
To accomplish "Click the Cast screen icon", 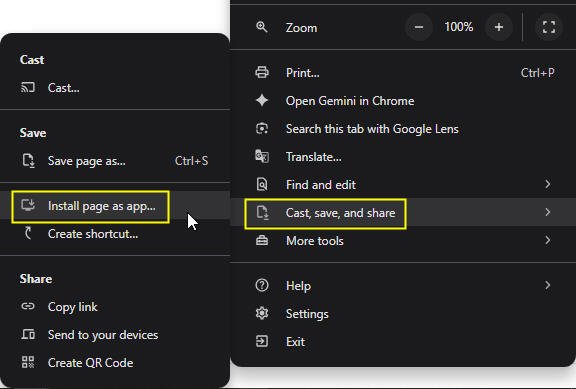I will point(28,87).
